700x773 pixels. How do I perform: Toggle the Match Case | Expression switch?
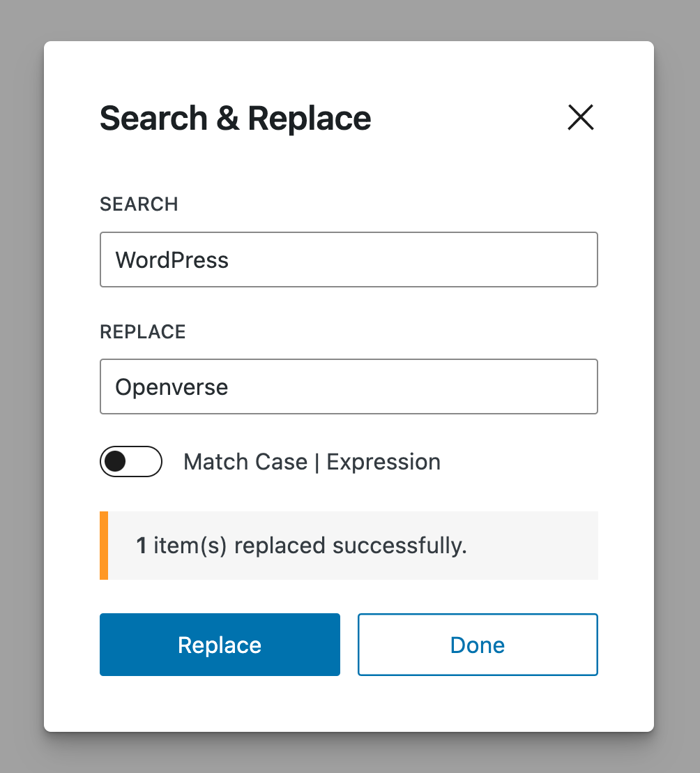point(131,461)
